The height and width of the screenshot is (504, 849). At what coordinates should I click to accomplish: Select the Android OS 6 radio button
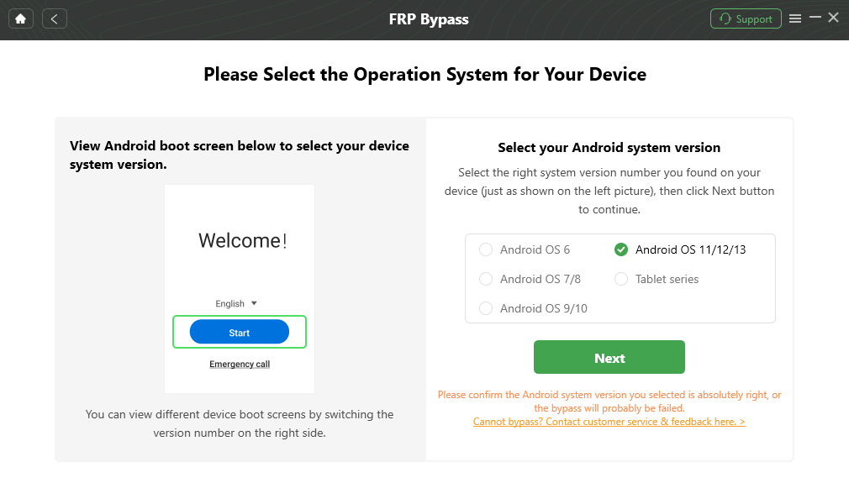486,249
